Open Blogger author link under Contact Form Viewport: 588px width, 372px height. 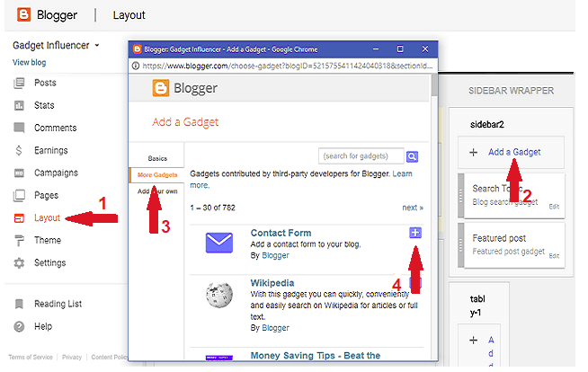click(276, 255)
